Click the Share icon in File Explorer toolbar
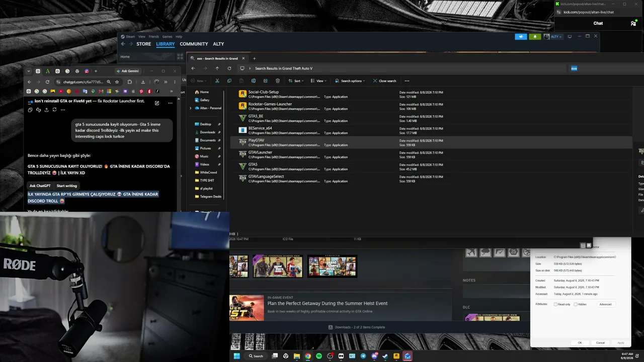Viewport: 644px width, 362px height. (x=265, y=81)
